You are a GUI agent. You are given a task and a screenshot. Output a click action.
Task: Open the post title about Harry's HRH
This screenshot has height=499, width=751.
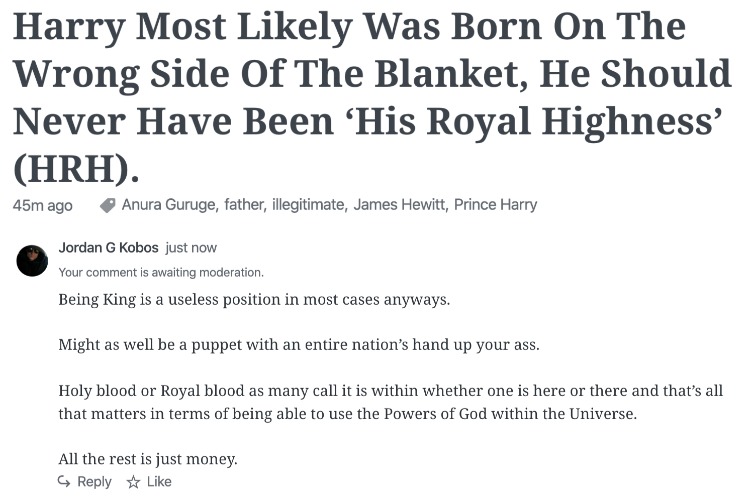point(372,98)
